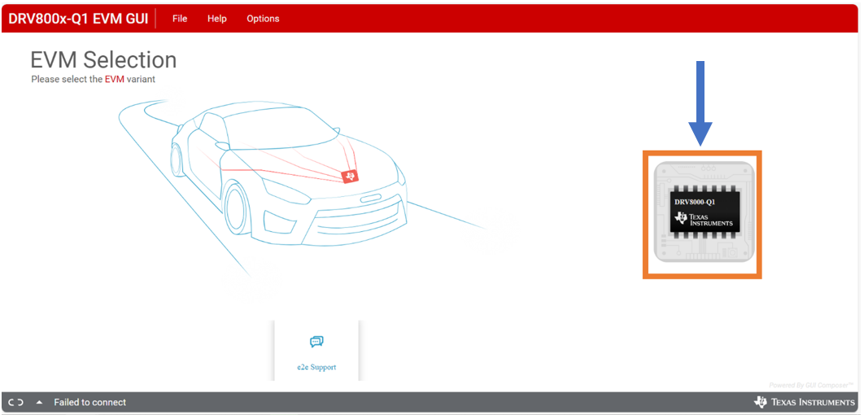868x415 pixels.
Task: Click the red TI chip on car hood
Action: [x=349, y=175]
